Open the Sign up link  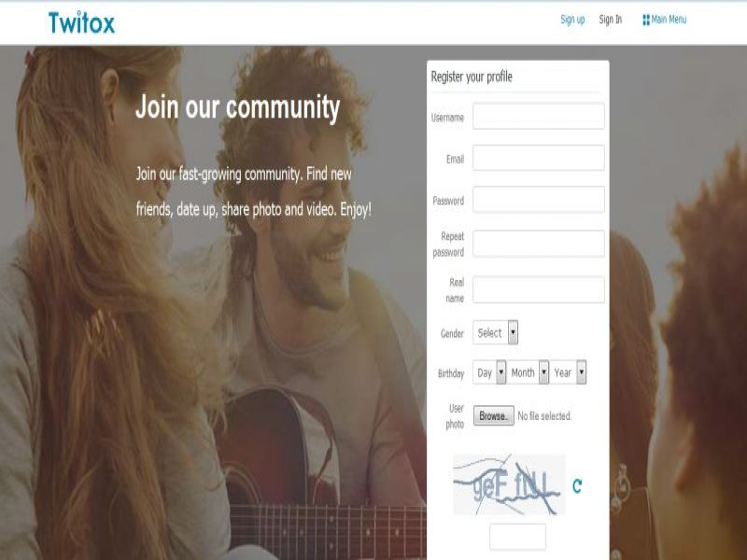coord(572,20)
